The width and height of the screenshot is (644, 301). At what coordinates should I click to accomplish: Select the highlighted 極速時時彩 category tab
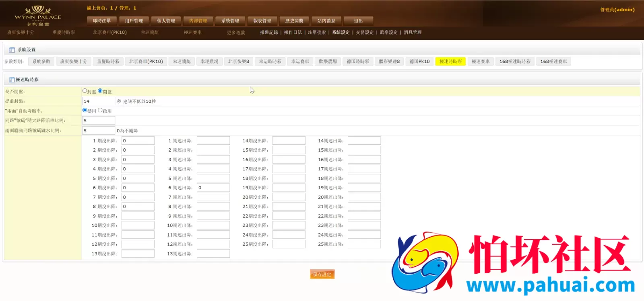[451, 61]
